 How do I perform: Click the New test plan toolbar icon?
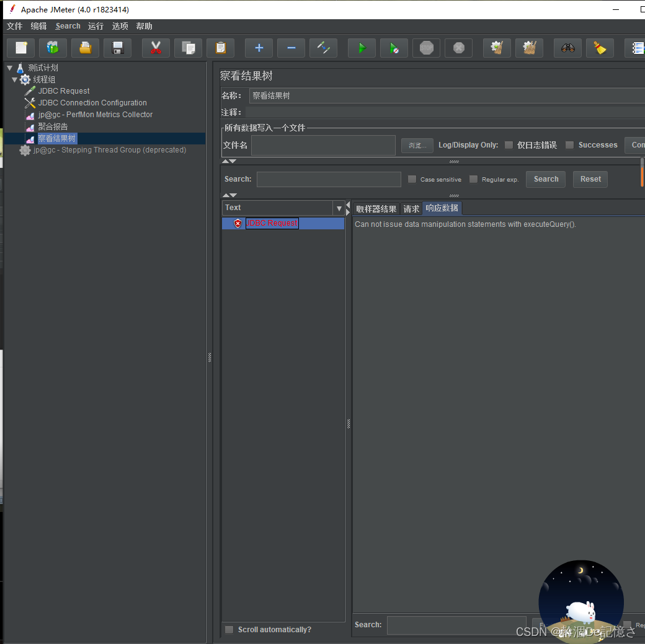pyautogui.click(x=21, y=48)
